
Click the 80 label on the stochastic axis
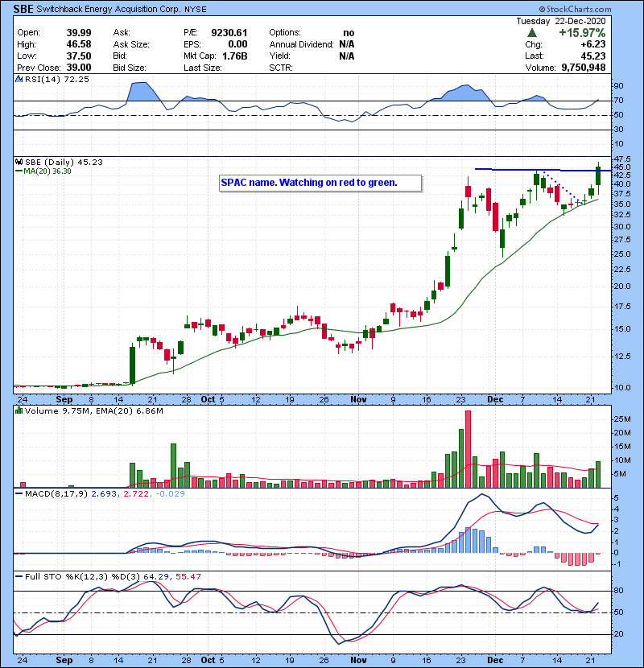618,591
